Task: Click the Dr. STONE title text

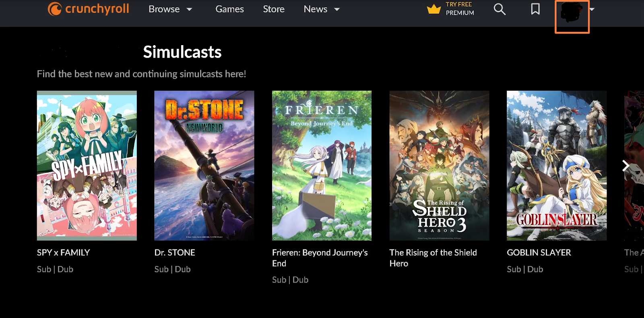Action: 175,252
